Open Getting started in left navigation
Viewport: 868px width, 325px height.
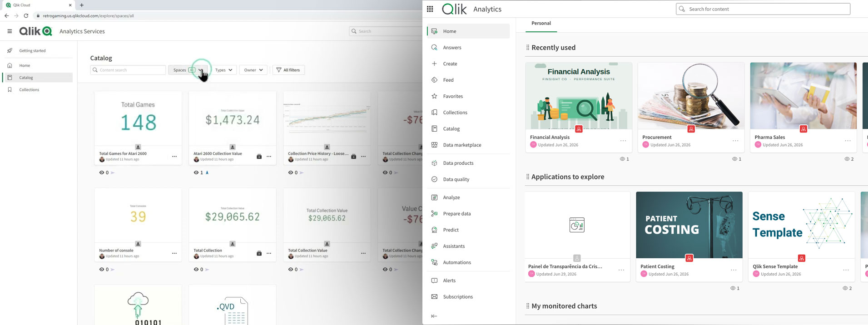click(37, 51)
